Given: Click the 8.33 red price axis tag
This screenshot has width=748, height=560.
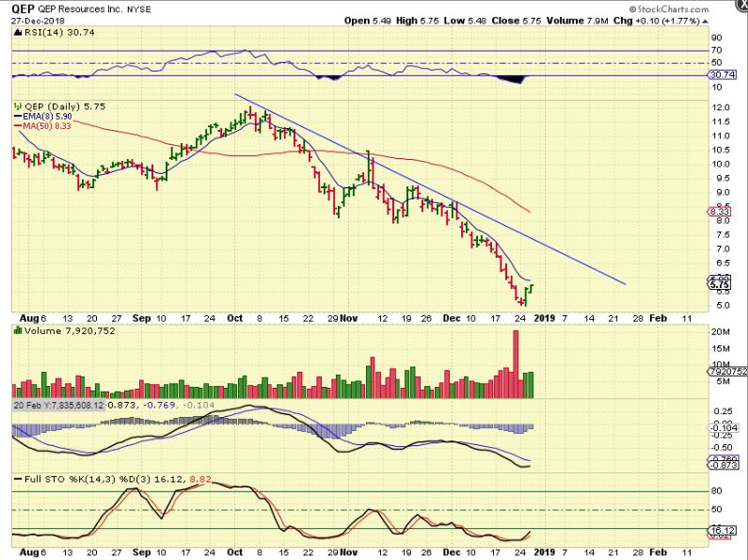Looking at the screenshot, I should tap(720, 212).
